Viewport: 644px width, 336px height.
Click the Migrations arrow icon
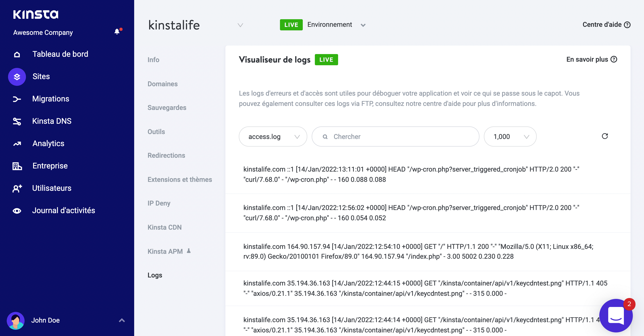tap(17, 99)
